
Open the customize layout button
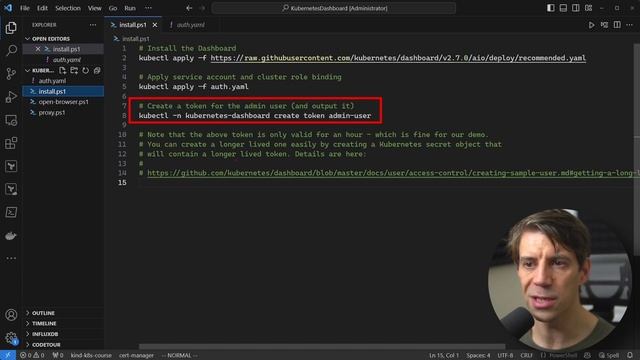point(589,8)
